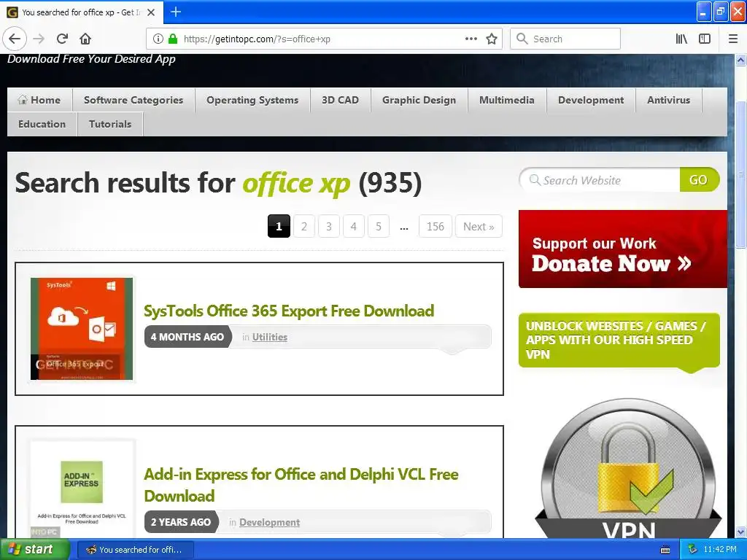Open SysTools Office 365 Export Free Download link
The image size is (747, 560).
tap(289, 311)
